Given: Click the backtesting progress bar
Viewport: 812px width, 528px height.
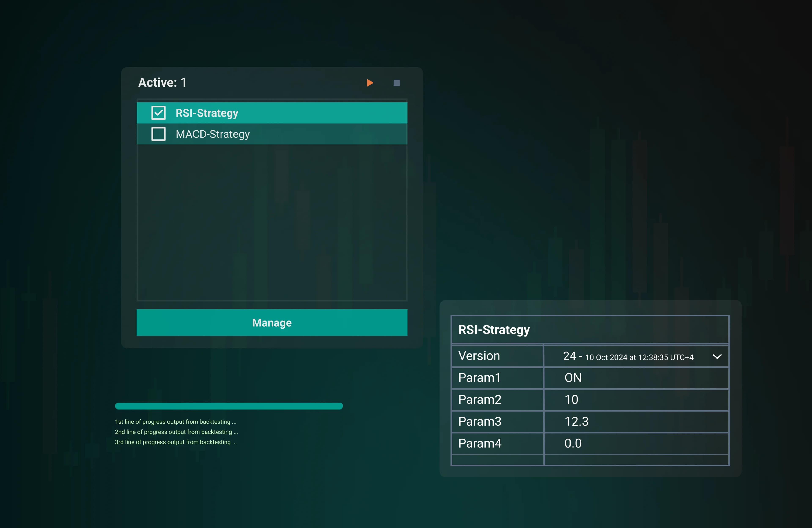Looking at the screenshot, I should (229, 406).
